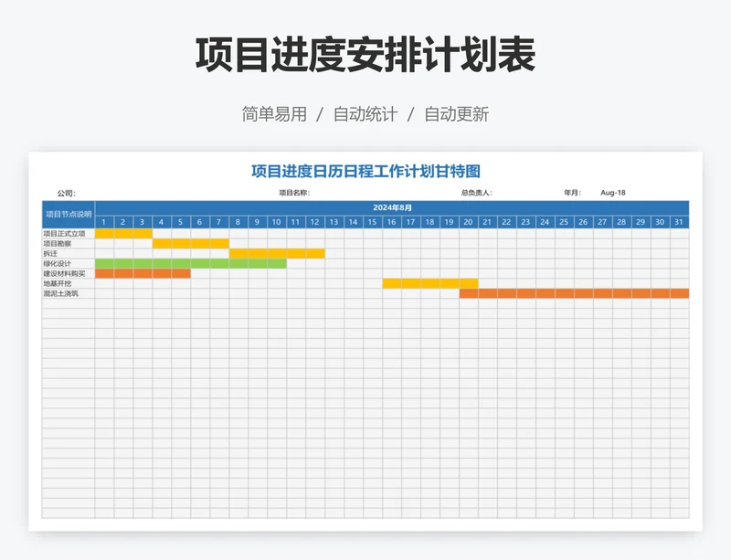Screen dimensions: 731x560
Task: Select the Aug-18 date value
Action: [x=612, y=193]
